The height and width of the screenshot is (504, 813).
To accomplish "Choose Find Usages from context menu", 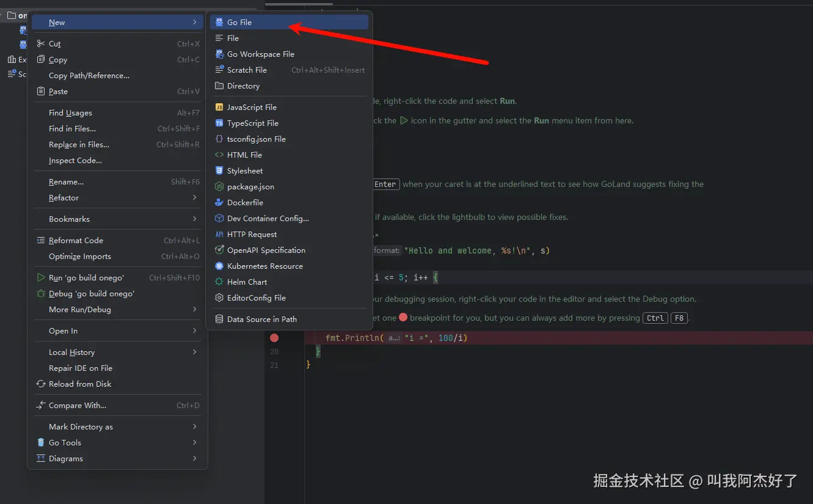I will tap(118, 112).
